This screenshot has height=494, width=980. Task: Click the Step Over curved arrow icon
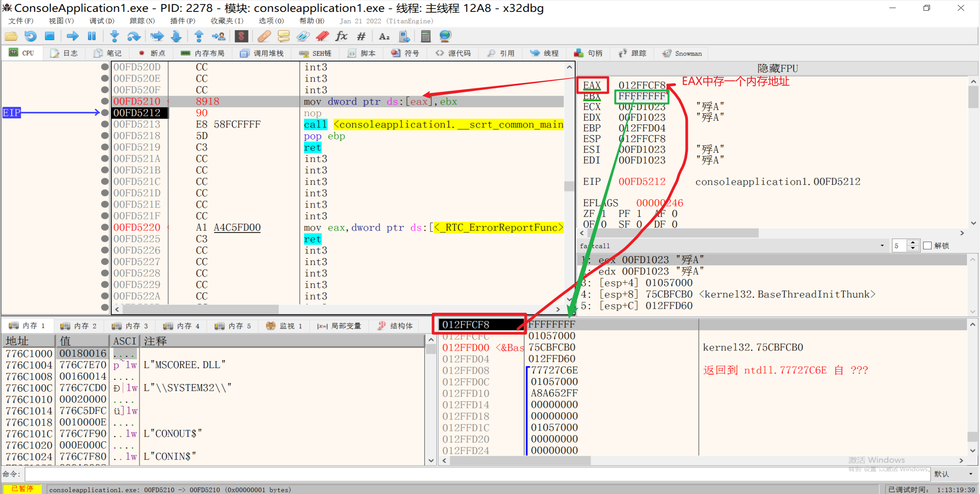(x=134, y=36)
